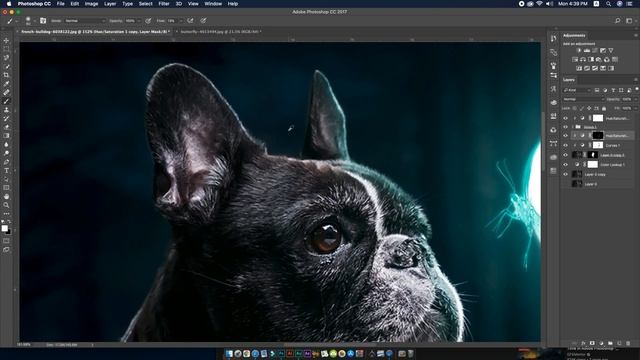Select the Zoom tool
The width and height of the screenshot is (640, 360).
[6, 205]
